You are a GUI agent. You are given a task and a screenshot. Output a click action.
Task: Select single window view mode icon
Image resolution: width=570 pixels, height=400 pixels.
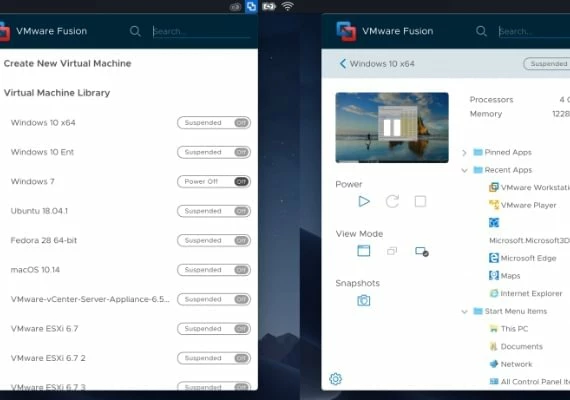[364, 251]
